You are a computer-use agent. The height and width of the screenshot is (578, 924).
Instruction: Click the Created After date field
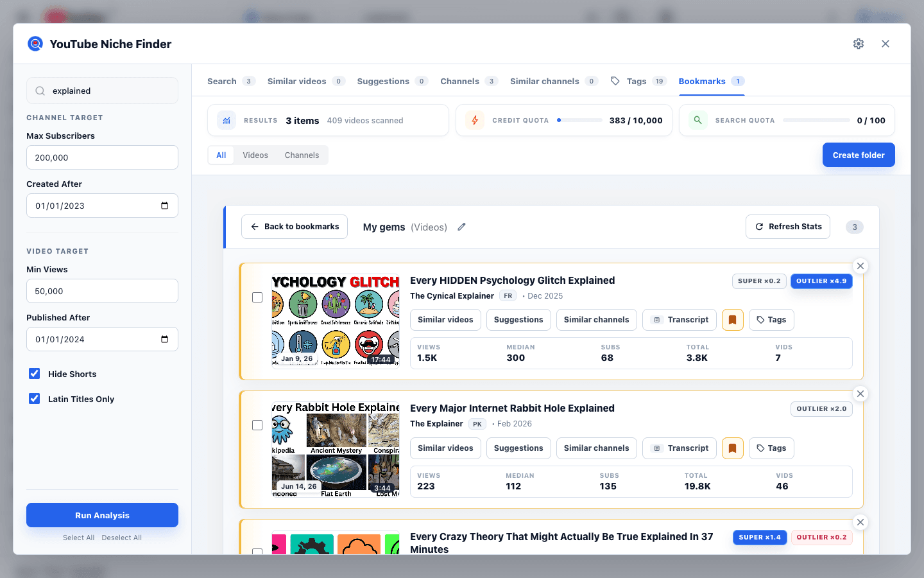102,206
